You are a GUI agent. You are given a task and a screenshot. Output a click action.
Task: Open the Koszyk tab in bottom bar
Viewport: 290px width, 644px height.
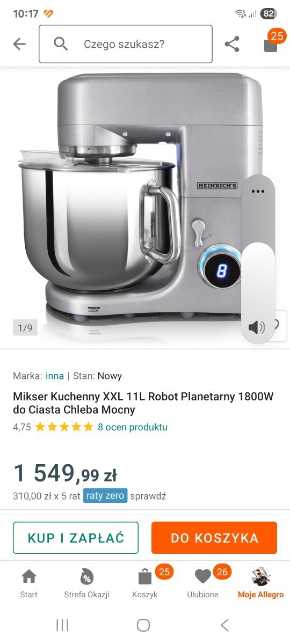click(145, 584)
